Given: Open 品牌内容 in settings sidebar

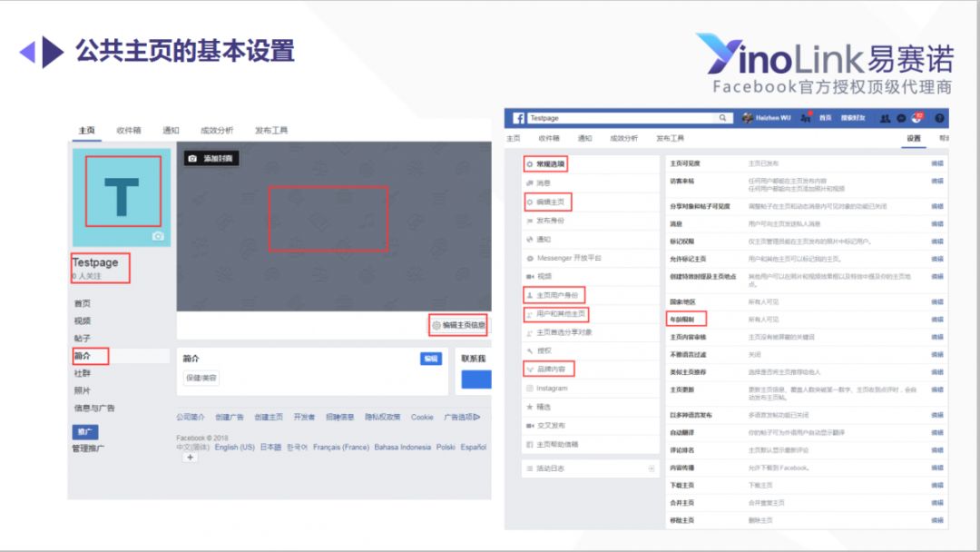Looking at the screenshot, I should coord(551,370).
